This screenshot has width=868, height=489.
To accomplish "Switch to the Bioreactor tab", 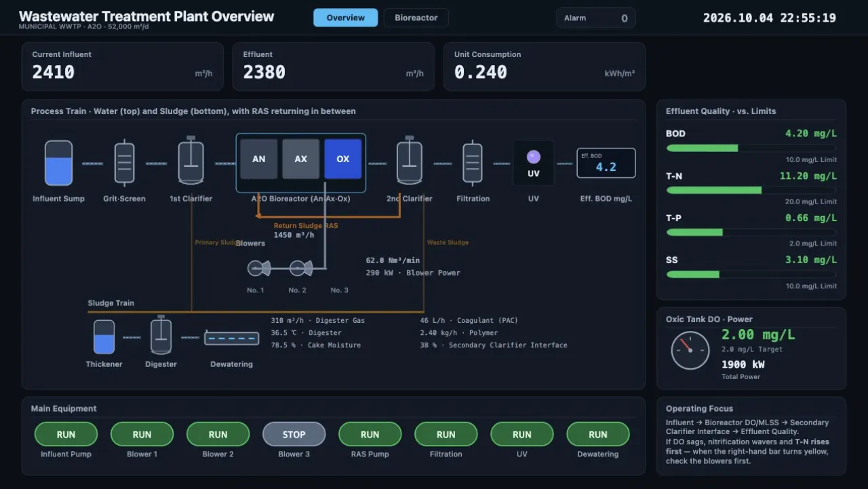I will click(x=416, y=18).
